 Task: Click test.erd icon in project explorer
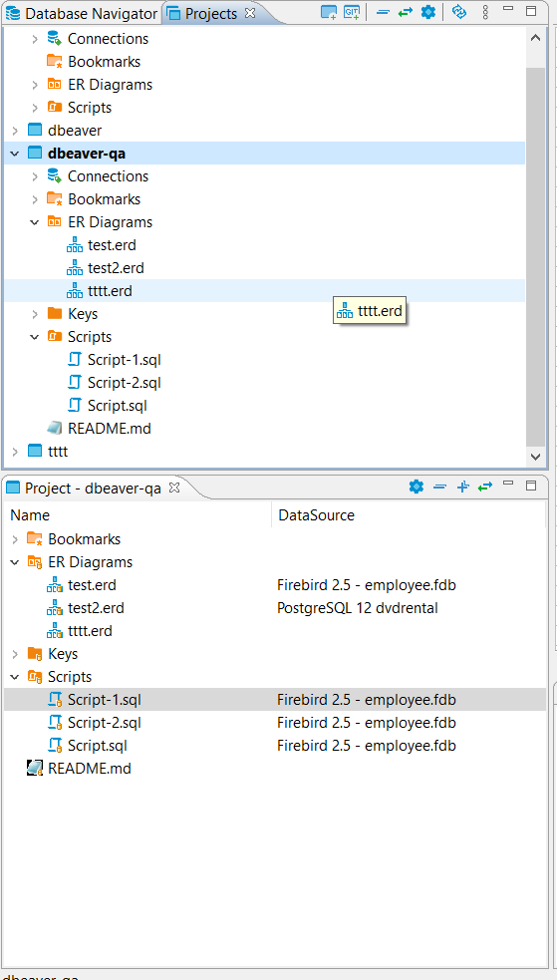pyautogui.click(x=55, y=585)
